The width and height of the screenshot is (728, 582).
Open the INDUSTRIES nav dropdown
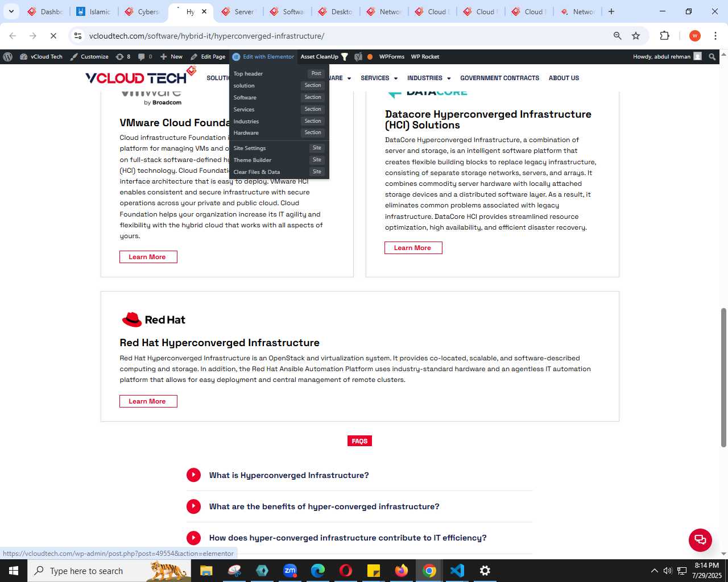click(429, 78)
